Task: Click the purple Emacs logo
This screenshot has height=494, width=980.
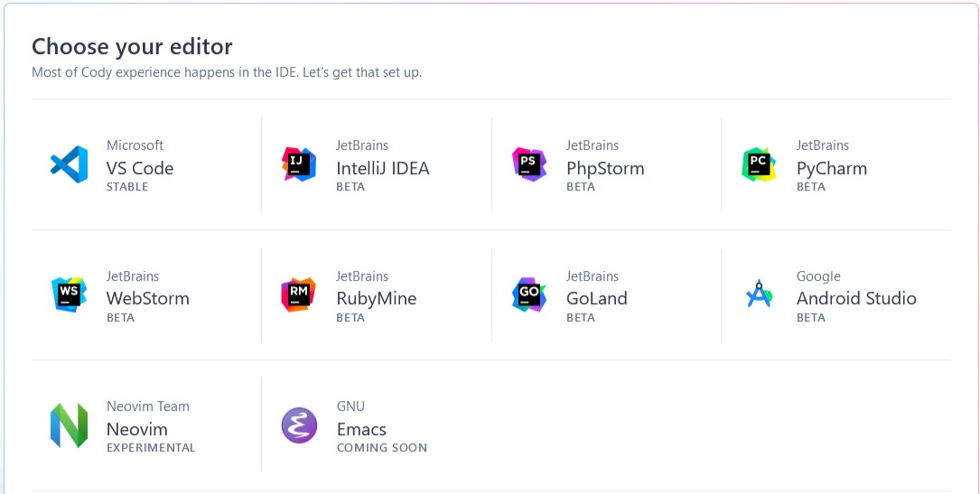Action: (299, 425)
